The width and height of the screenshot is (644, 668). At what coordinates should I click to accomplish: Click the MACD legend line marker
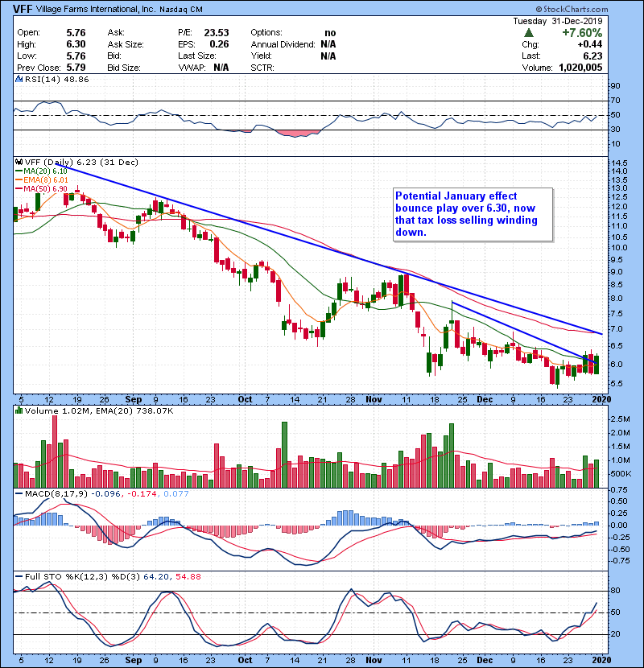pyautogui.click(x=19, y=493)
